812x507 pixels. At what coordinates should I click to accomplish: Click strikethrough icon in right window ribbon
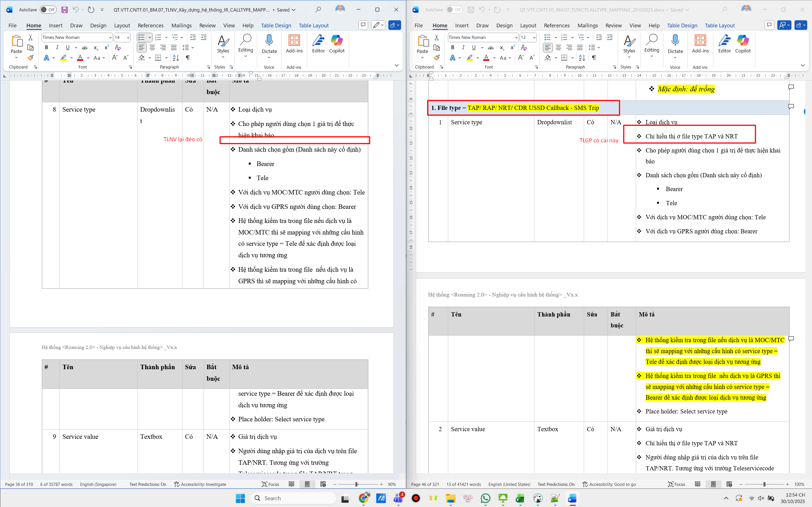click(490, 48)
